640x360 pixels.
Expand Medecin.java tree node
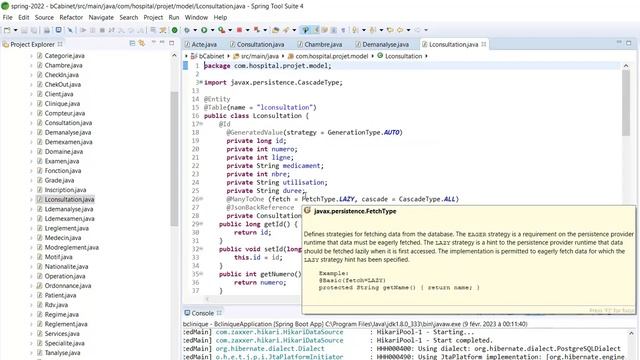(x=31, y=238)
